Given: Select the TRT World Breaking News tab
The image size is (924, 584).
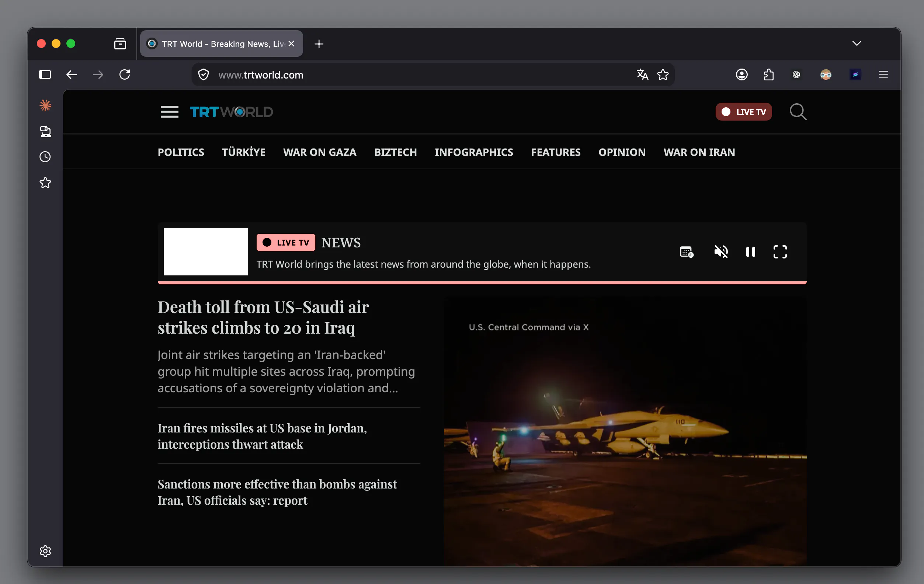Looking at the screenshot, I should coord(221,44).
